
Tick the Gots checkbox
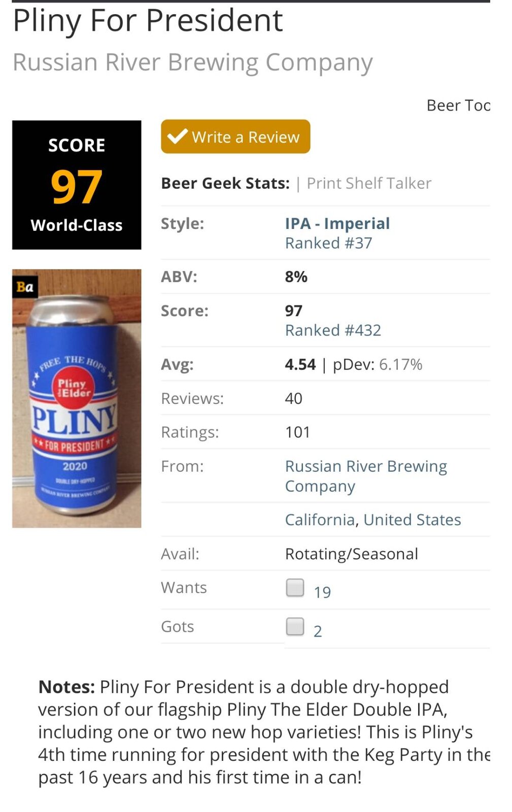295,627
